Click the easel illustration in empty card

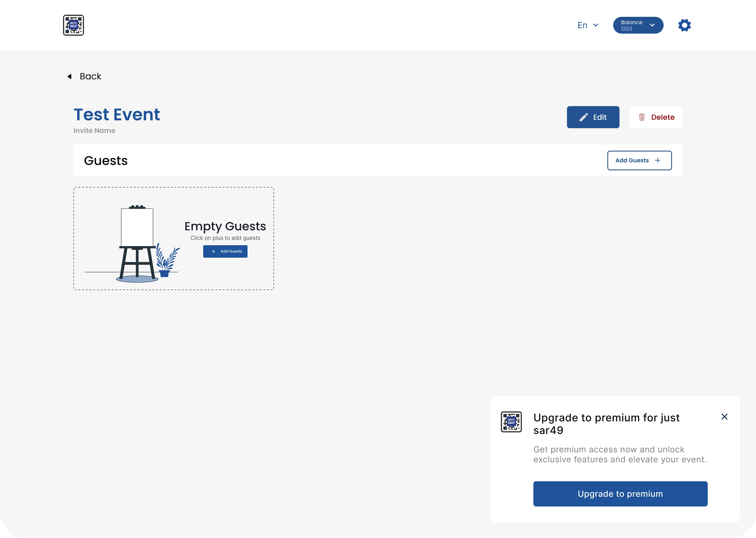(x=137, y=244)
